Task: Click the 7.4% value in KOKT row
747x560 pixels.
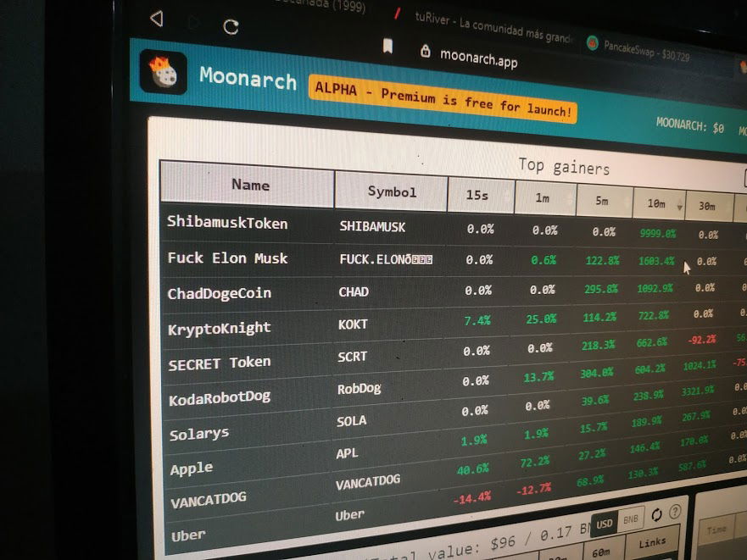Action: [477, 320]
